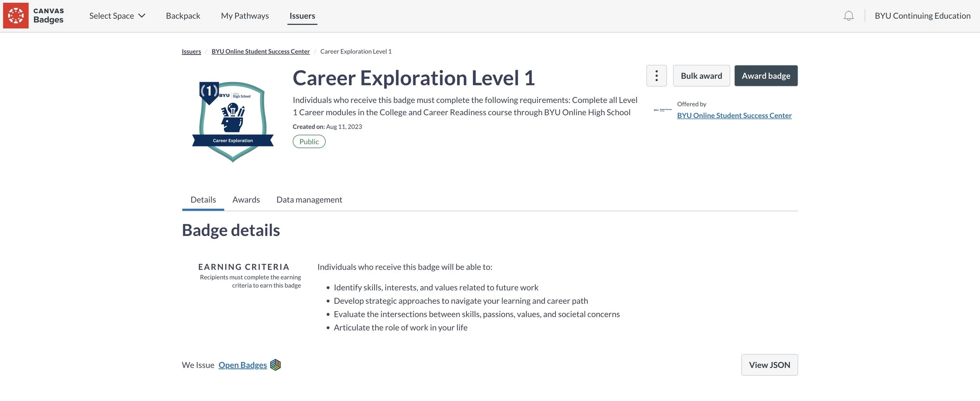Open the Data management tab
The width and height of the screenshot is (980, 401).
pos(309,200)
